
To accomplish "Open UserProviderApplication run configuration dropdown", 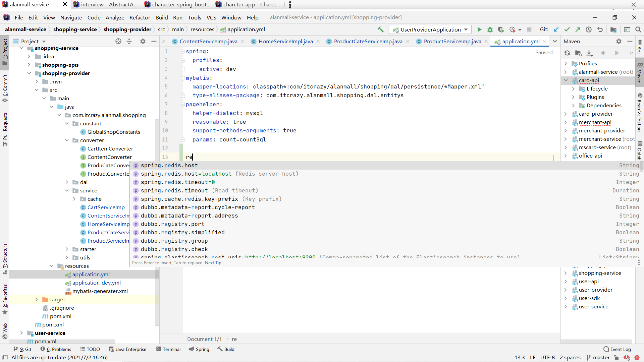I will (430, 29).
